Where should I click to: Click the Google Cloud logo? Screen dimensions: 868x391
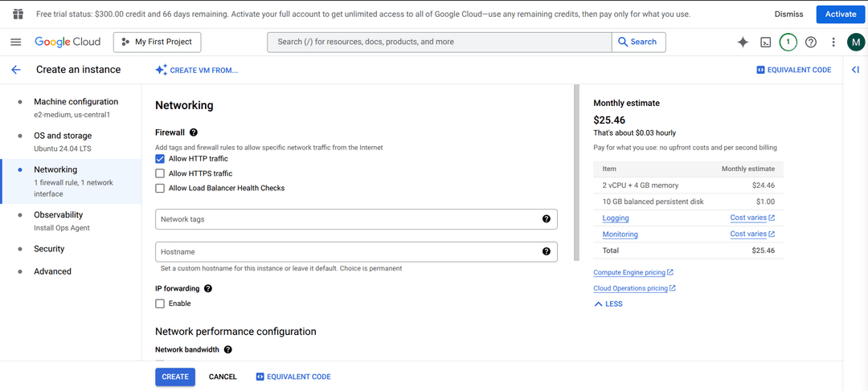pyautogui.click(x=68, y=42)
